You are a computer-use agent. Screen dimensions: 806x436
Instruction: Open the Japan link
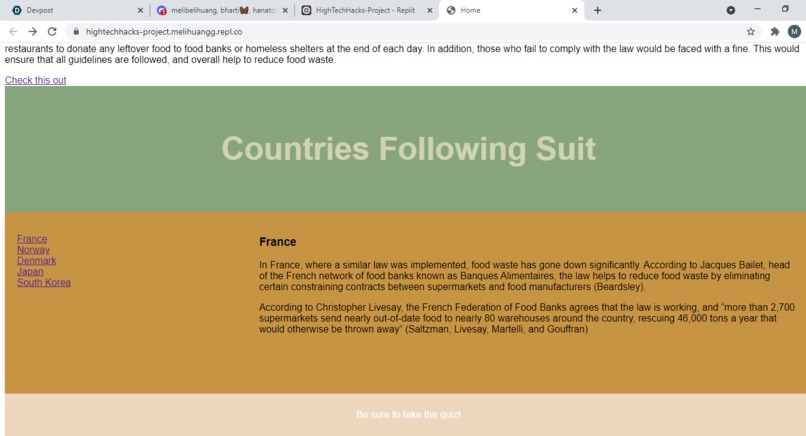[x=30, y=271]
